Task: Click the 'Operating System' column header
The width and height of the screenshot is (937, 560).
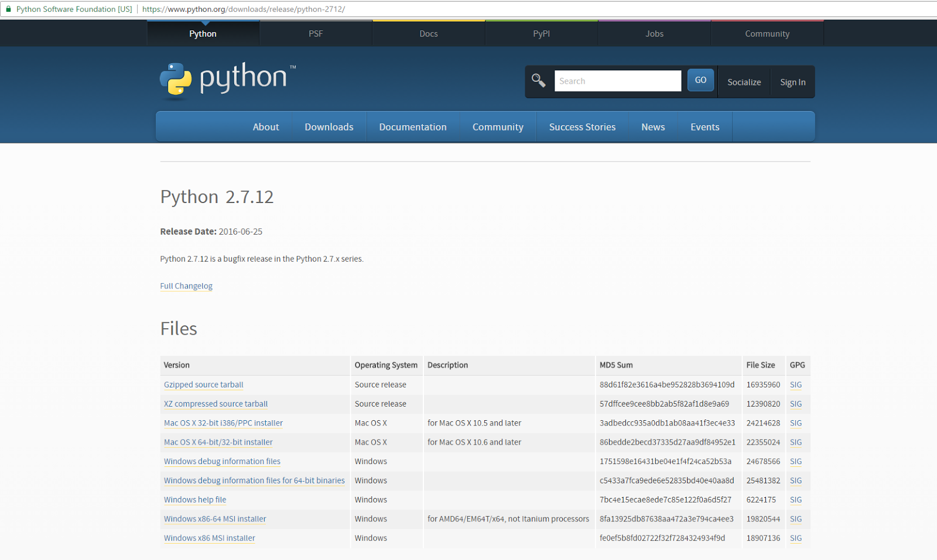Action: click(x=386, y=365)
